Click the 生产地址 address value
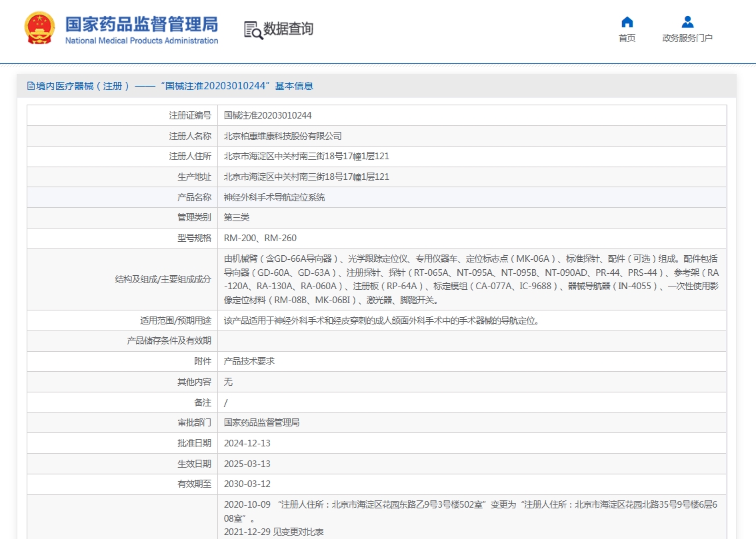This screenshot has height=539, width=756. [x=306, y=177]
